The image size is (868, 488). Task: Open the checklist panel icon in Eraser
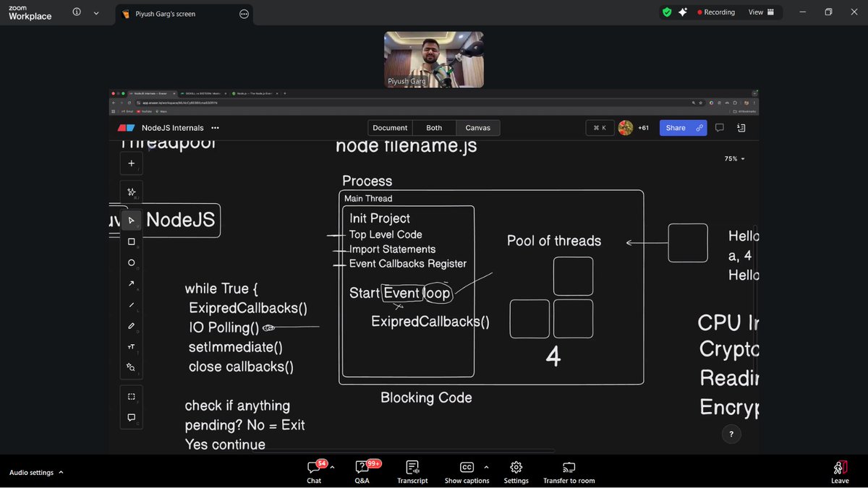click(x=741, y=128)
